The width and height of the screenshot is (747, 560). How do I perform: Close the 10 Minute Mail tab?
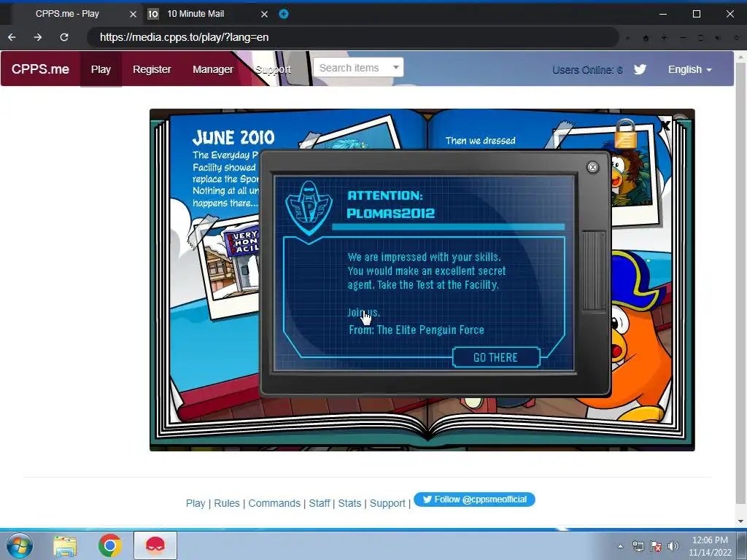[264, 15]
